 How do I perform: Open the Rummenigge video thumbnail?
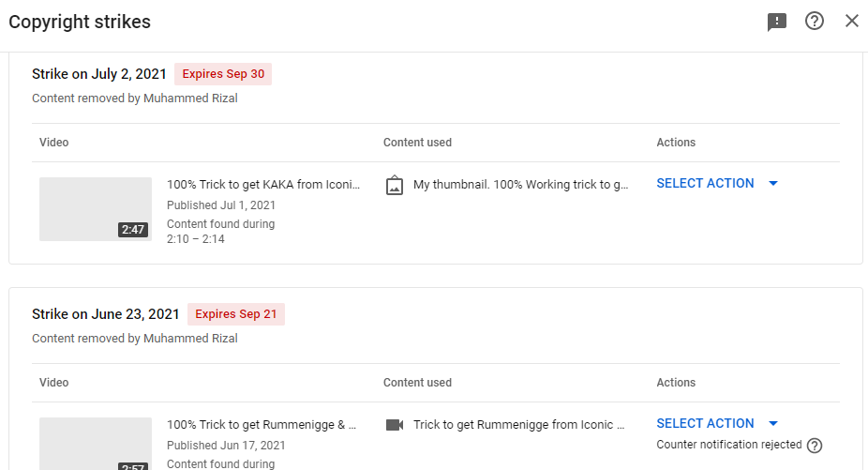click(96, 444)
